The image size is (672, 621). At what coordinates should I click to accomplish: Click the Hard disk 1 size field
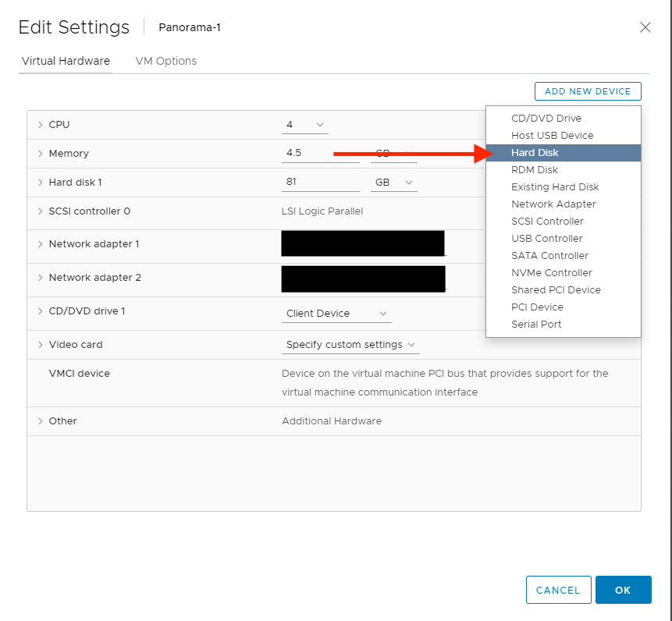(x=320, y=183)
